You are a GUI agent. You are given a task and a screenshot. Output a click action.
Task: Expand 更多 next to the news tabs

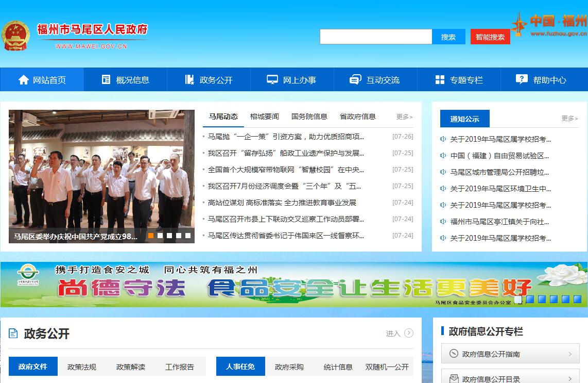point(404,117)
